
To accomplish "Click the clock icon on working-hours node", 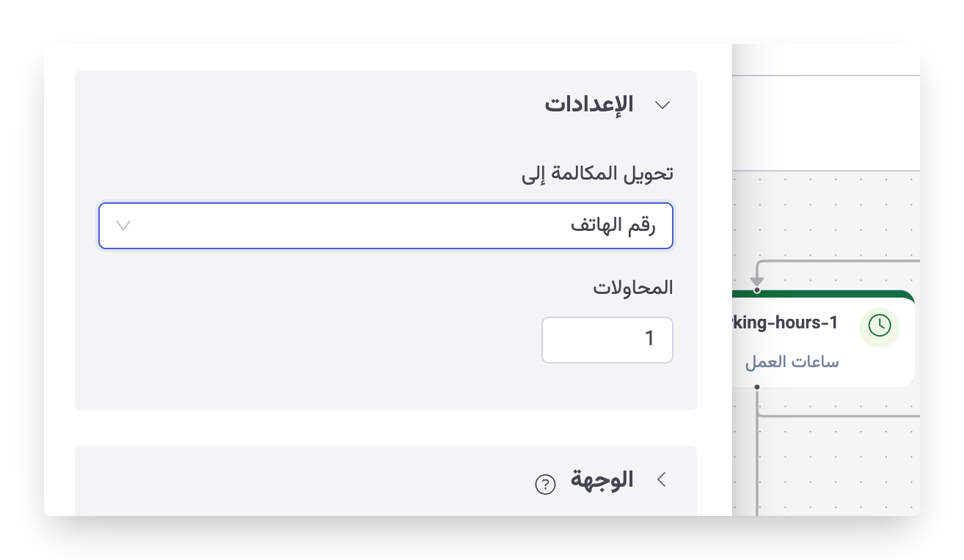I will (879, 325).
